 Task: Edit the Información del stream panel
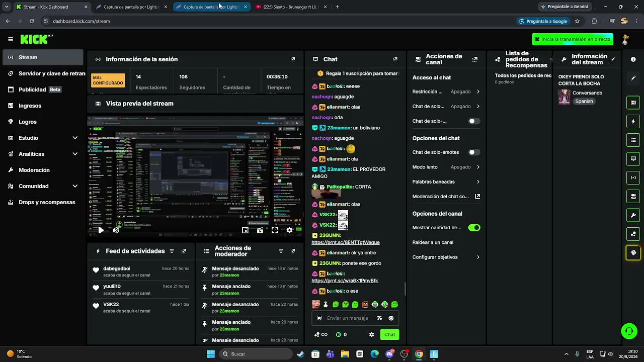click(613, 59)
